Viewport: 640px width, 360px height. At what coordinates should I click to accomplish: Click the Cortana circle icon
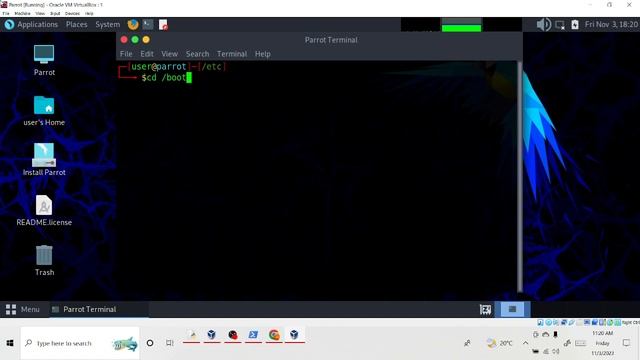coord(150,343)
